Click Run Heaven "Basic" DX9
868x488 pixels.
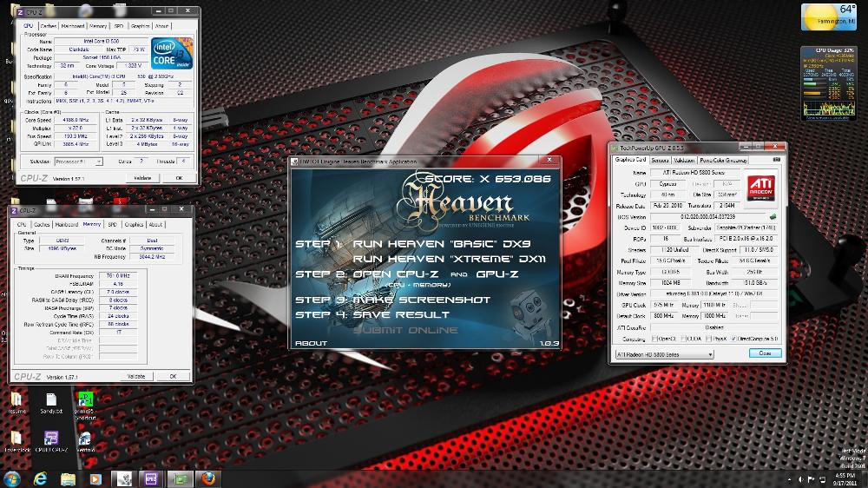pos(441,244)
